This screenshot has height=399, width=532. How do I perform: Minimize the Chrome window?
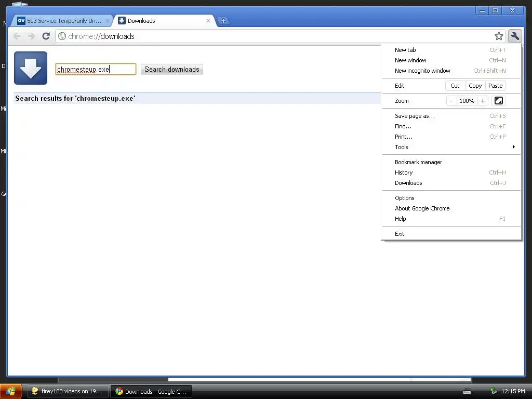click(x=482, y=11)
